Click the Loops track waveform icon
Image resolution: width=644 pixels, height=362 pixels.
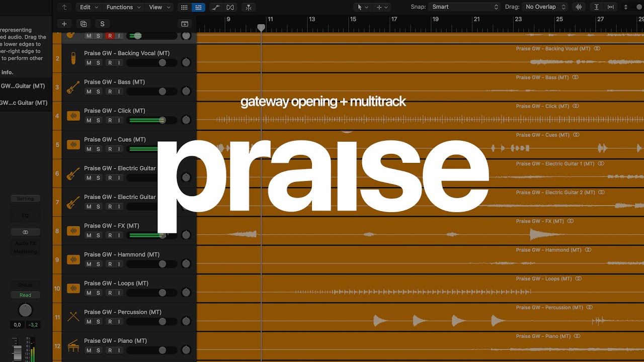(73, 289)
